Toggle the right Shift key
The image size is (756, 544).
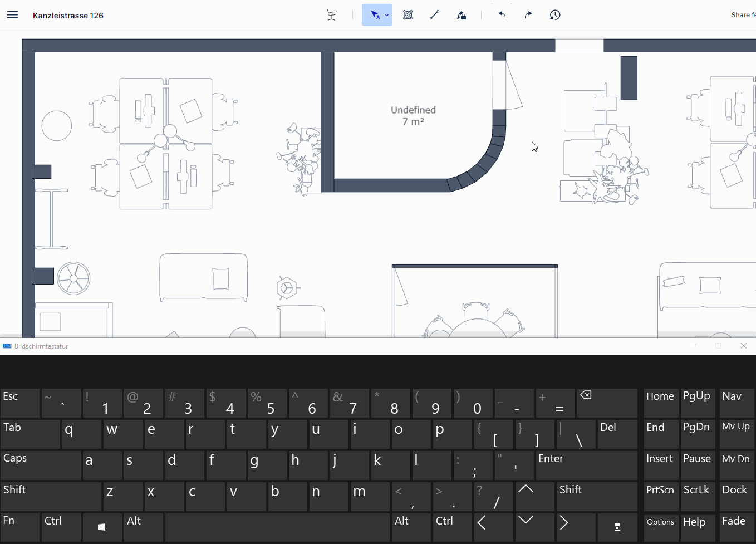click(597, 497)
